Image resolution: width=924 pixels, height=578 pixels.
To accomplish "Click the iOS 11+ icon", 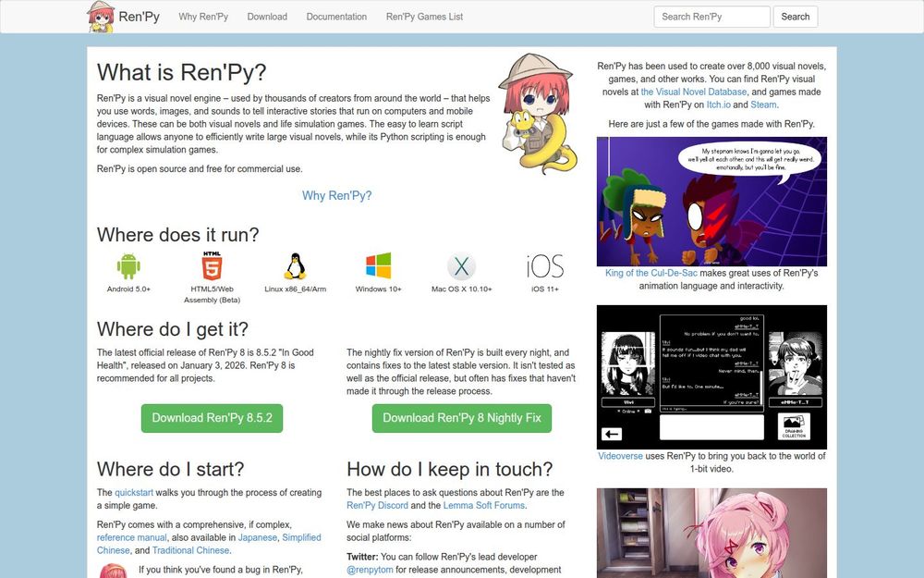I will [x=544, y=266].
